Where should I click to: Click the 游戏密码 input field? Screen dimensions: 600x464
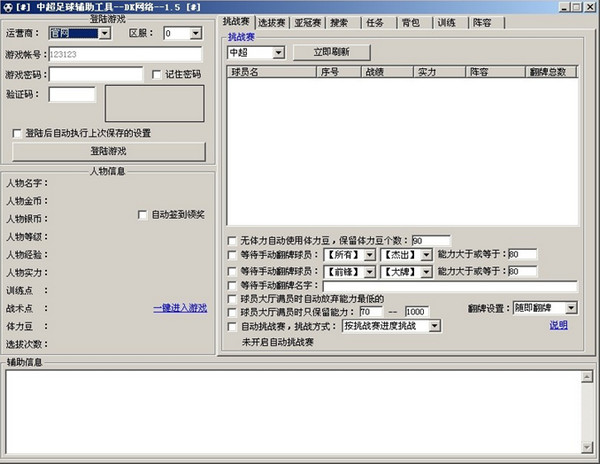click(96, 74)
